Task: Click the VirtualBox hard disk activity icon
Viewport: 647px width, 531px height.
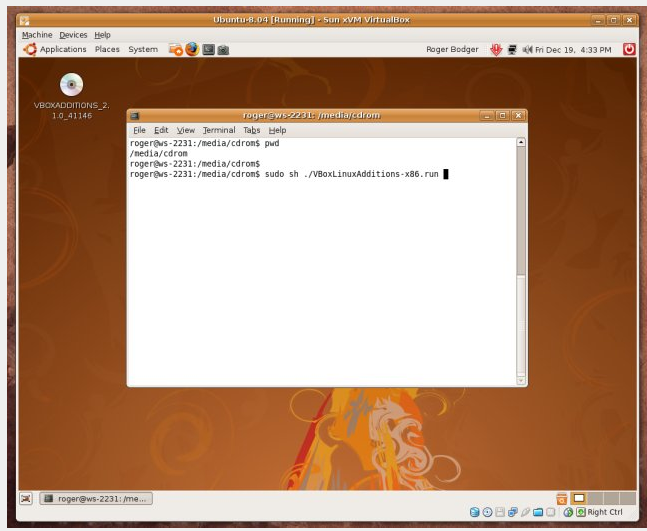Action: pyautogui.click(x=475, y=512)
